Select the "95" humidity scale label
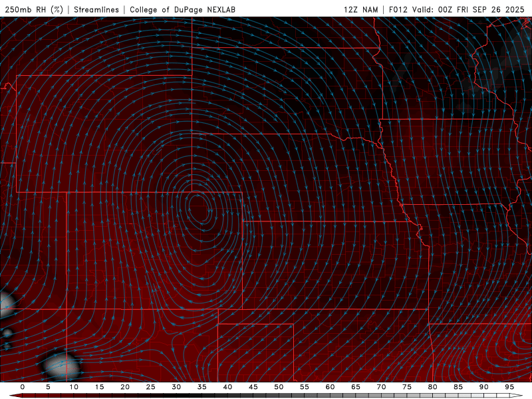The width and height of the screenshot is (532, 399). (509, 387)
